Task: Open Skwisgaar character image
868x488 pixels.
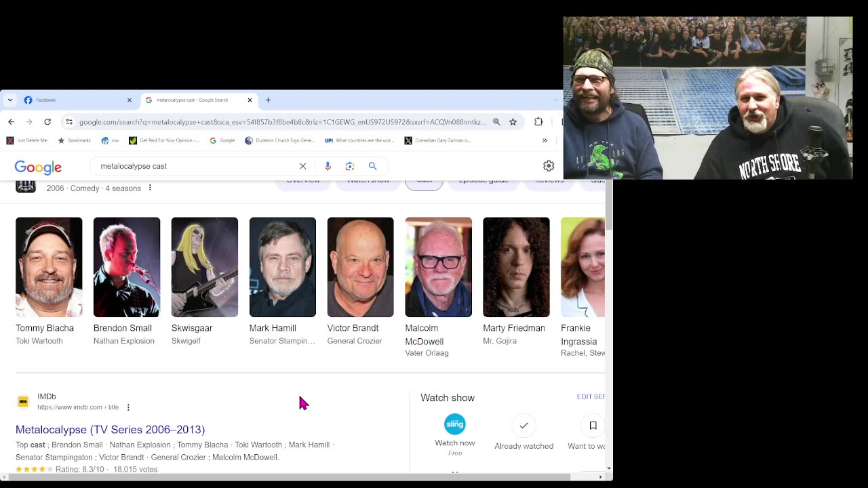Action: tap(205, 267)
